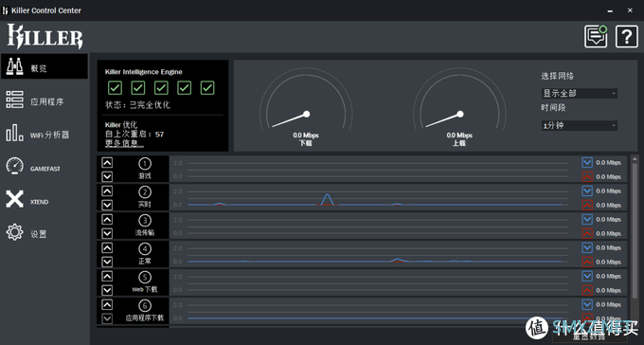Click red upload icon in Web 下载 row
Viewport: 644px width, 345px height.
[x=587, y=290]
